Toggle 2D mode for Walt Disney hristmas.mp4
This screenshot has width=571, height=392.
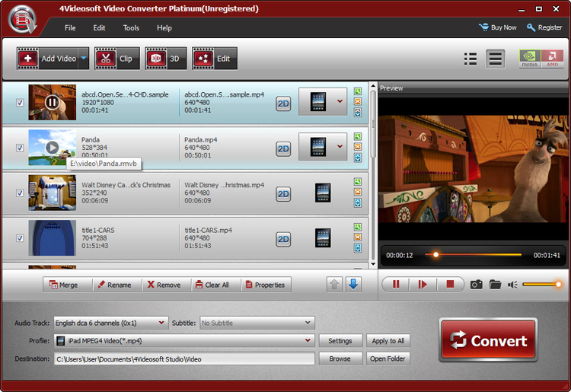283,194
